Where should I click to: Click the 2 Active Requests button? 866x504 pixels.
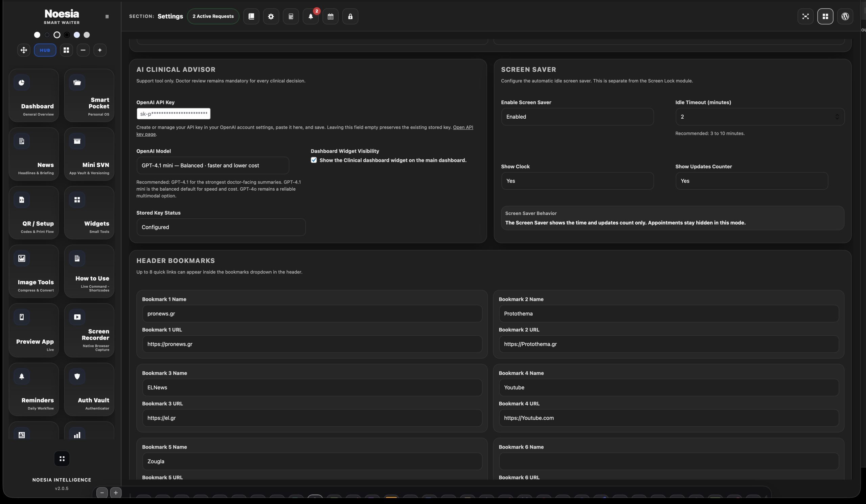pyautogui.click(x=213, y=17)
